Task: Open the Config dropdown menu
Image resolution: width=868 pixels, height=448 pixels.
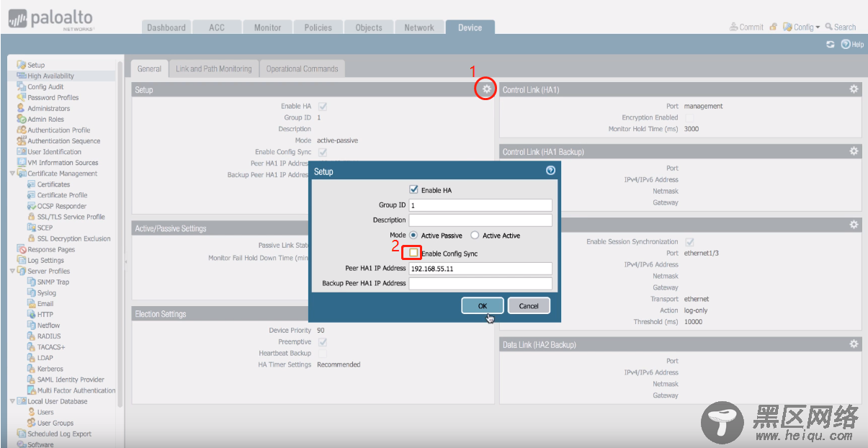Action: [x=802, y=27]
